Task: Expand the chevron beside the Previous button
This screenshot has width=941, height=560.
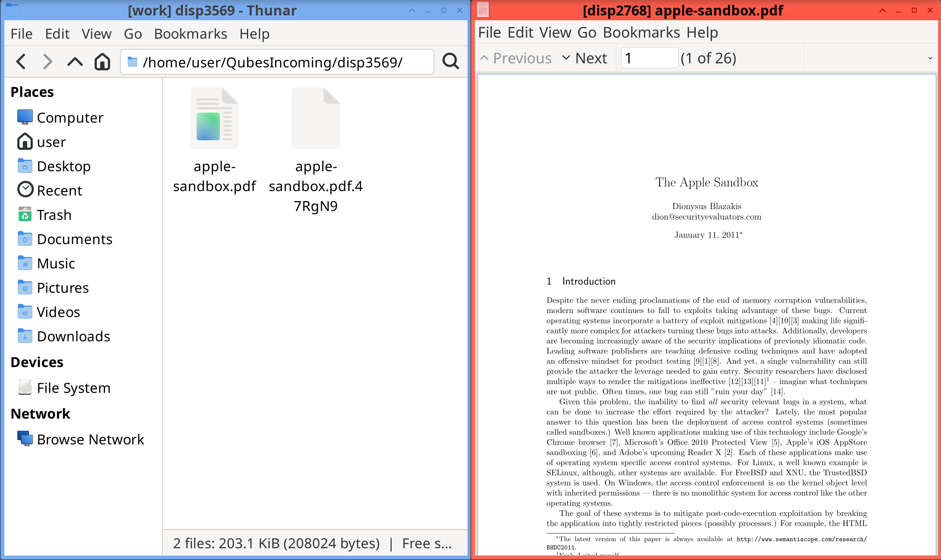Action: [x=484, y=58]
